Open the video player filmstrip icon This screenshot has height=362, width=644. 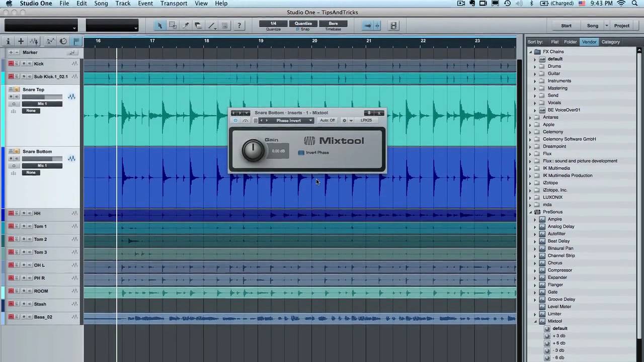tap(393, 26)
